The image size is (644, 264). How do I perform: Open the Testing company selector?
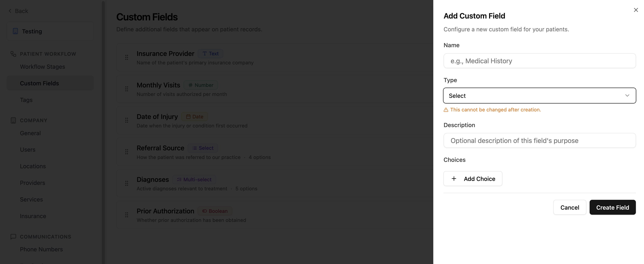tap(50, 31)
